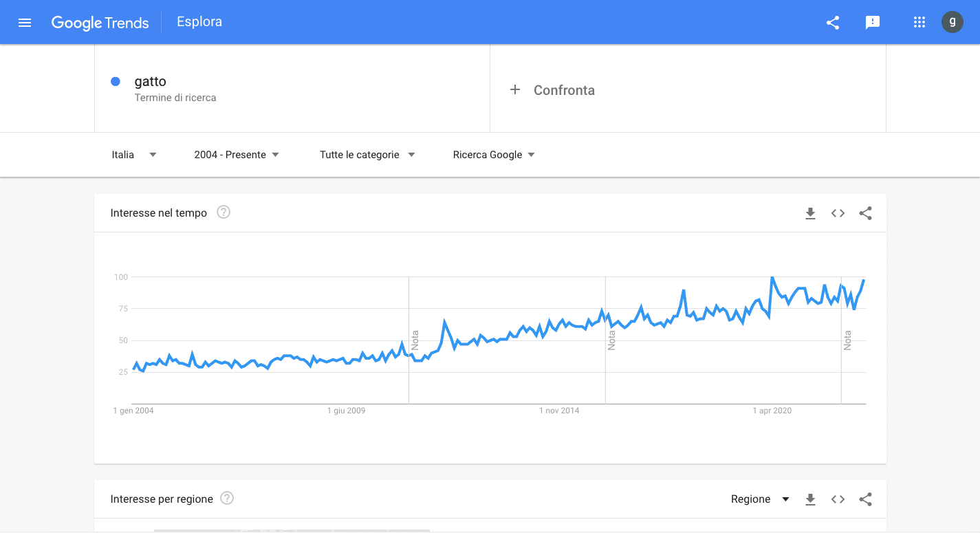Screen dimensions: 980x533
Task: Click the Esplora header label
Action: click(x=199, y=21)
